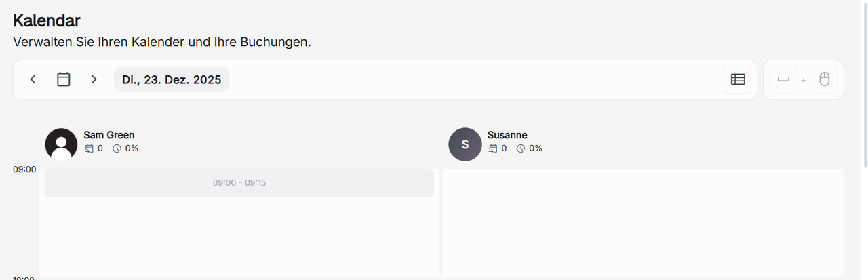Switch to the table list view
Viewport: 868px width, 280px height.
[737, 79]
